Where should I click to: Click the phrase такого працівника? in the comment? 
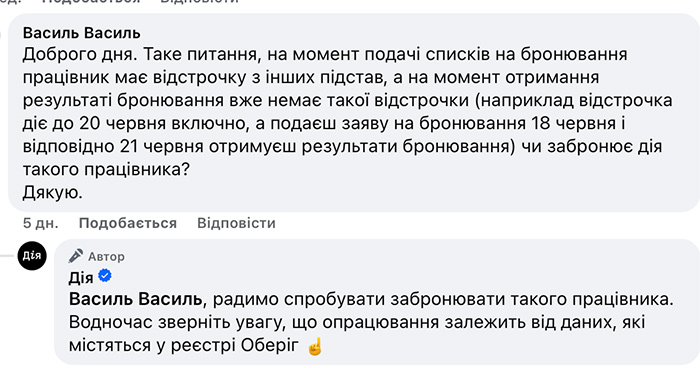coord(106,170)
